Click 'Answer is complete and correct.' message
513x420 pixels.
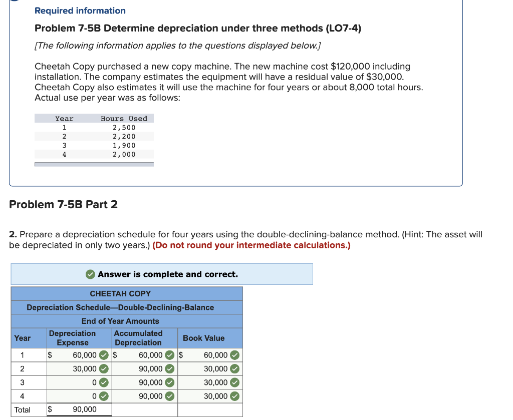[168, 274]
